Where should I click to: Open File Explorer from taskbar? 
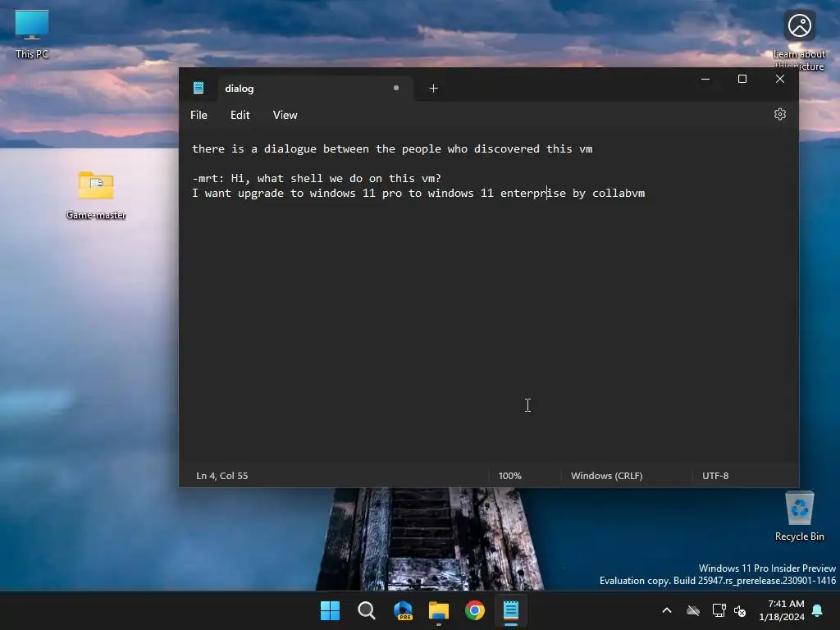[x=439, y=610]
